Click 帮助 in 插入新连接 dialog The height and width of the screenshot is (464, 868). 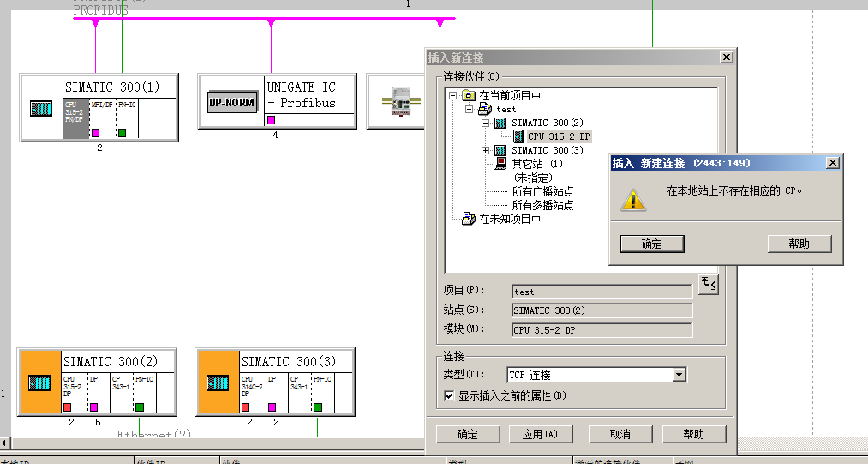[693, 434]
